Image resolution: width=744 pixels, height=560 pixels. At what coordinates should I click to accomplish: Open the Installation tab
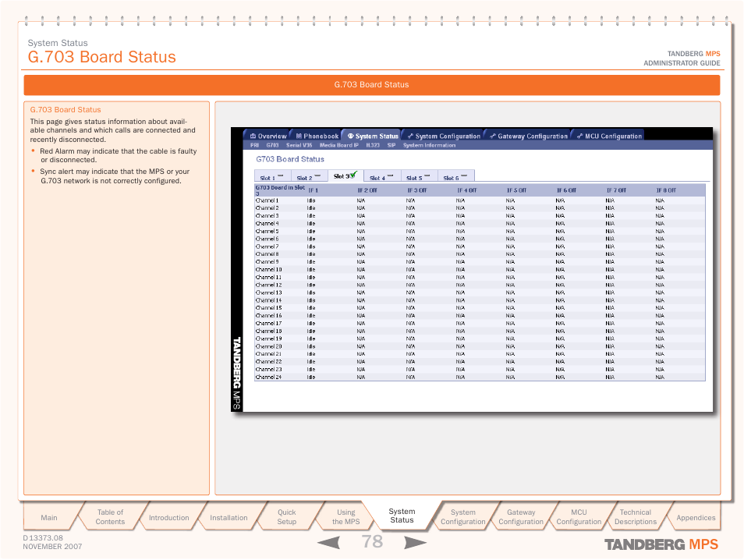(x=229, y=517)
